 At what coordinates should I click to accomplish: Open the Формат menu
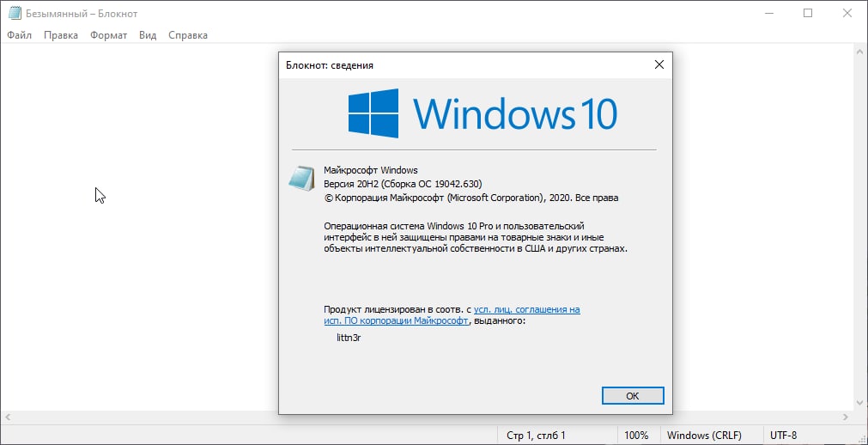109,35
